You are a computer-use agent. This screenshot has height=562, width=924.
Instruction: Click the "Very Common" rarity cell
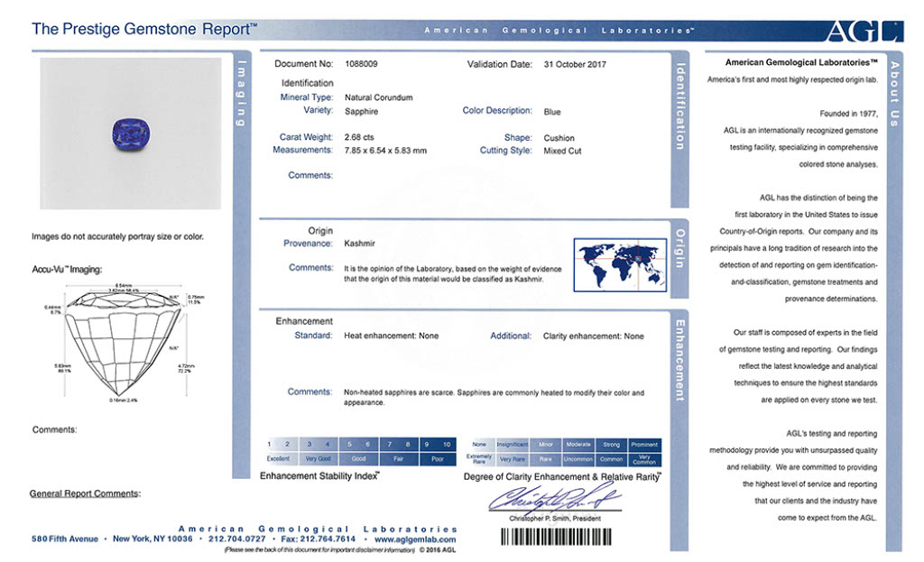coord(644,459)
